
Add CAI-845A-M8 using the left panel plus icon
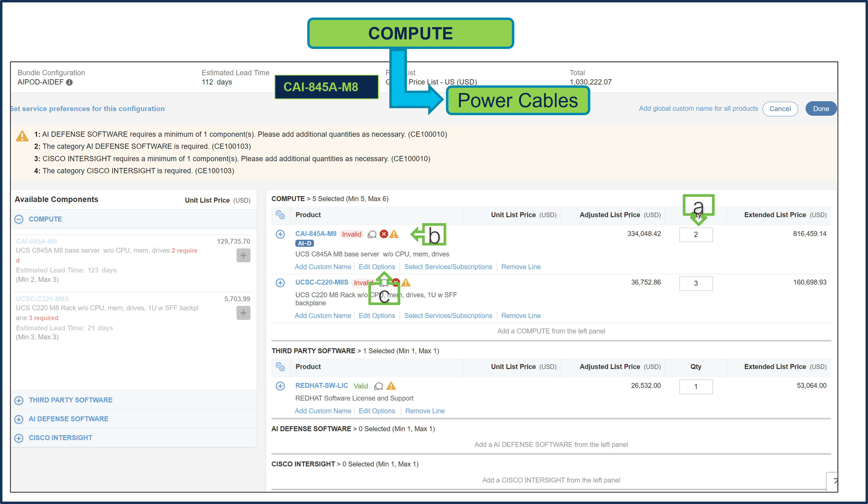pos(243,255)
